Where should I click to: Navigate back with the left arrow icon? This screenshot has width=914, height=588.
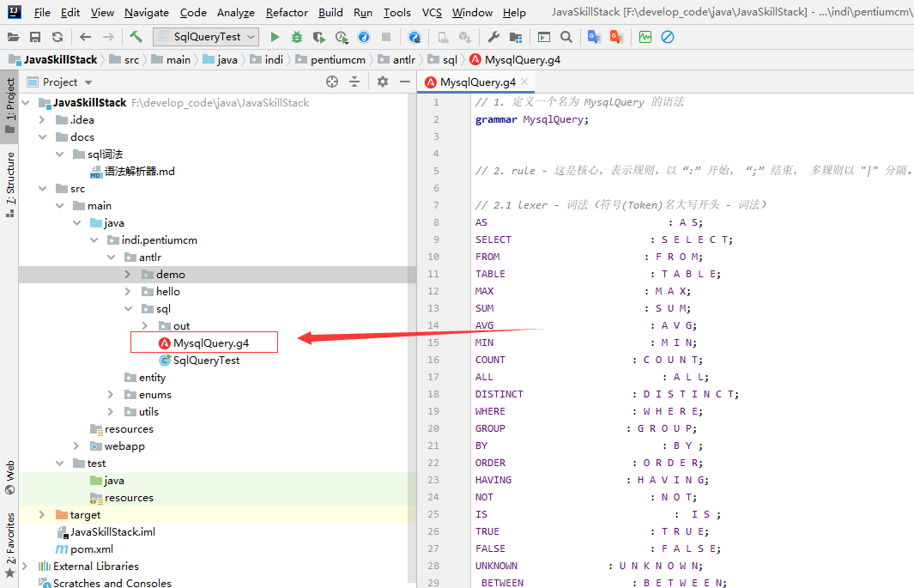(85, 37)
